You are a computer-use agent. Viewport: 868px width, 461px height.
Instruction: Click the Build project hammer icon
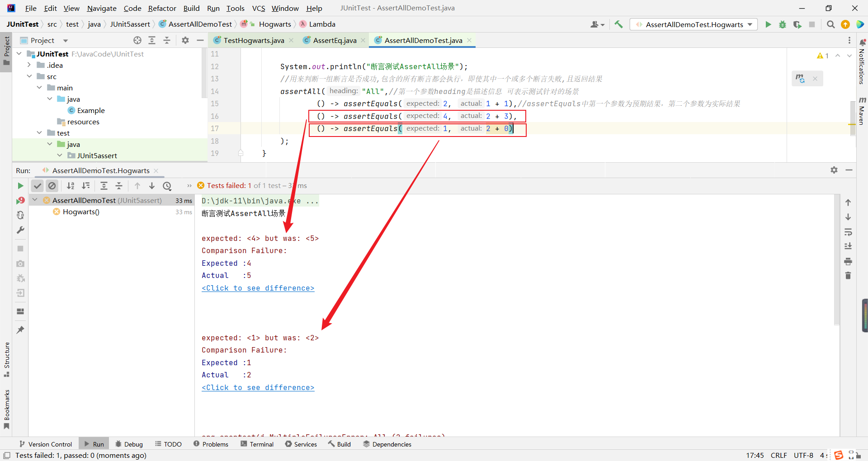click(618, 24)
